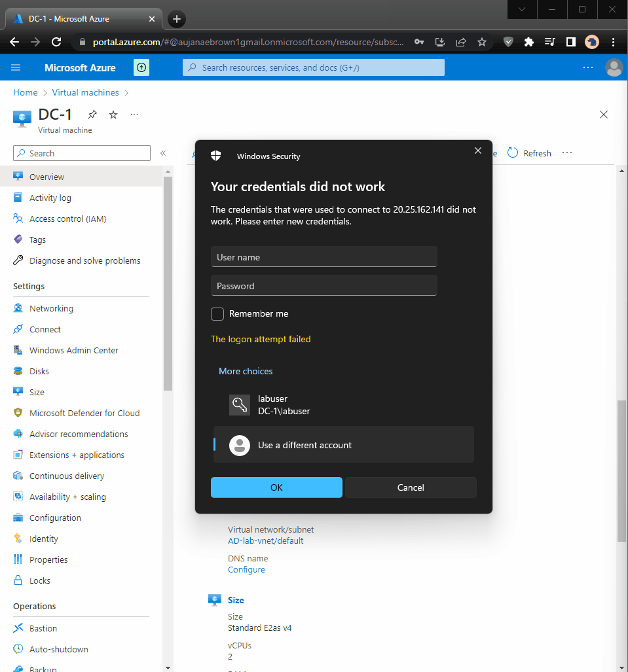The width and height of the screenshot is (628, 672).
Task: Pin DC-1 to dashboard
Action: click(92, 115)
